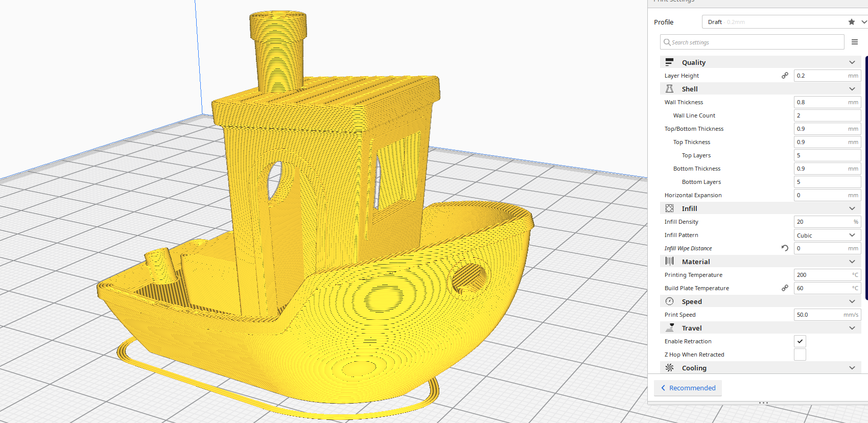Edit the Horizontal Expansion field
Screen dimensions: 868x423
[828, 195]
